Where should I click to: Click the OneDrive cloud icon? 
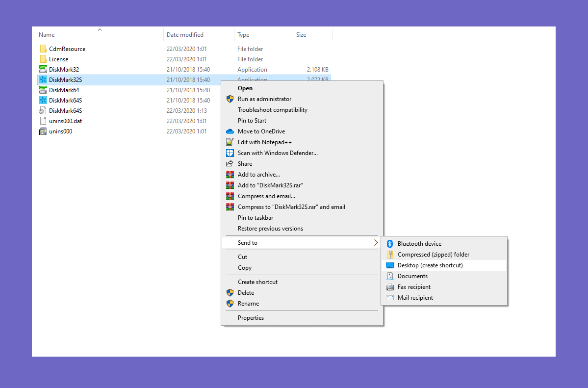(x=230, y=131)
